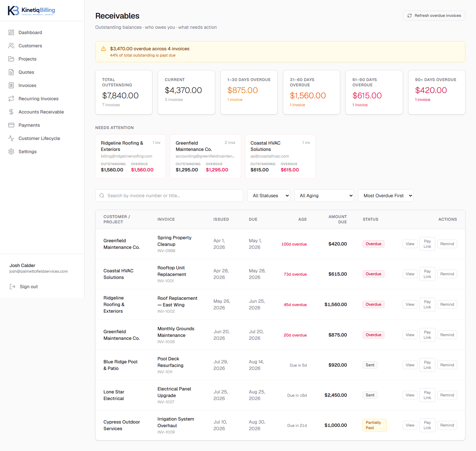Click the $2,450.00 amount due
This screenshot has width=476, height=451.
coord(336,395)
